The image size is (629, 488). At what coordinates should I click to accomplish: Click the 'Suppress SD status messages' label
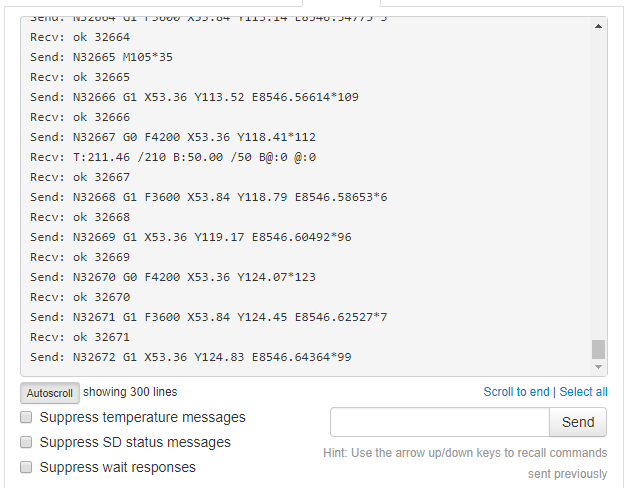[x=135, y=442]
